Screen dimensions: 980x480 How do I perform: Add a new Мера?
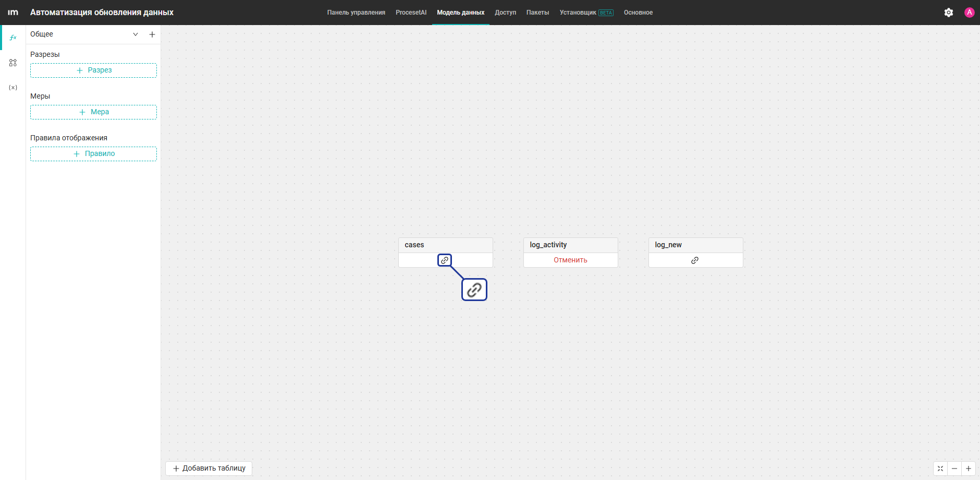click(x=93, y=112)
